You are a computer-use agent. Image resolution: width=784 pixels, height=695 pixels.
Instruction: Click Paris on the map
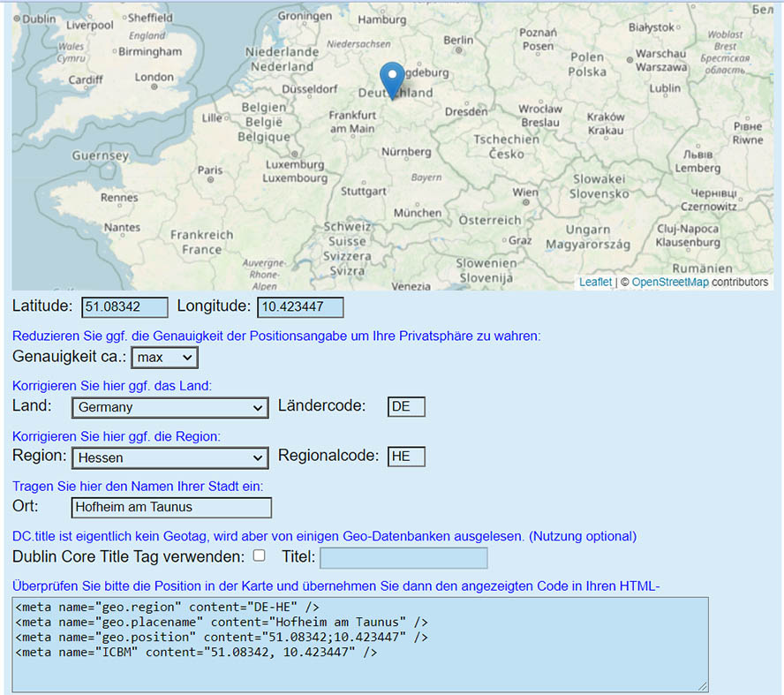[x=210, y=170]
